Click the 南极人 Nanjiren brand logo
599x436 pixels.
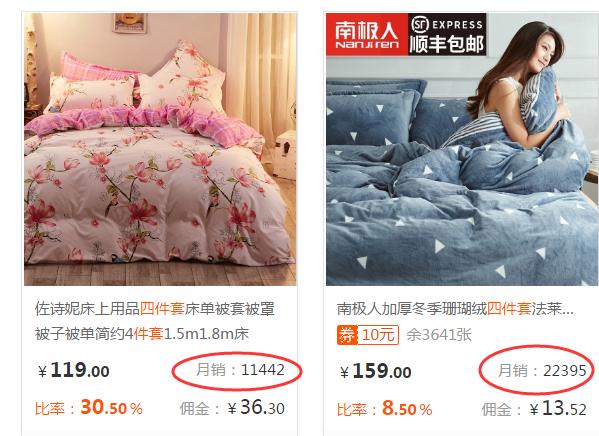tap(367, 35)
